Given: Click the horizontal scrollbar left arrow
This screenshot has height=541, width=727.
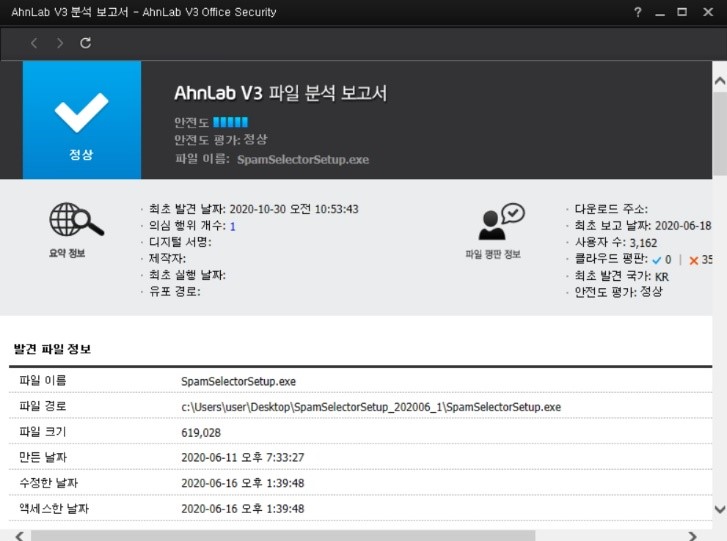Looking at the screenshot, I should (19, 536).
